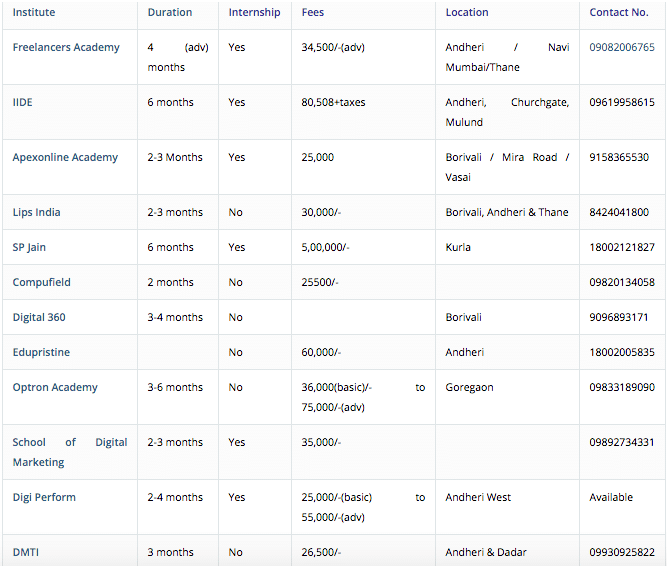
Task: Click the Institute column header
Action: (x=34, y=12)
